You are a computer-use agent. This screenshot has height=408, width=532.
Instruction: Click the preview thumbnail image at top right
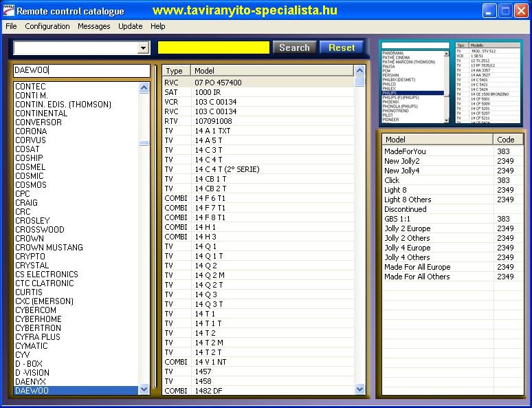click(x=450, y=83)
